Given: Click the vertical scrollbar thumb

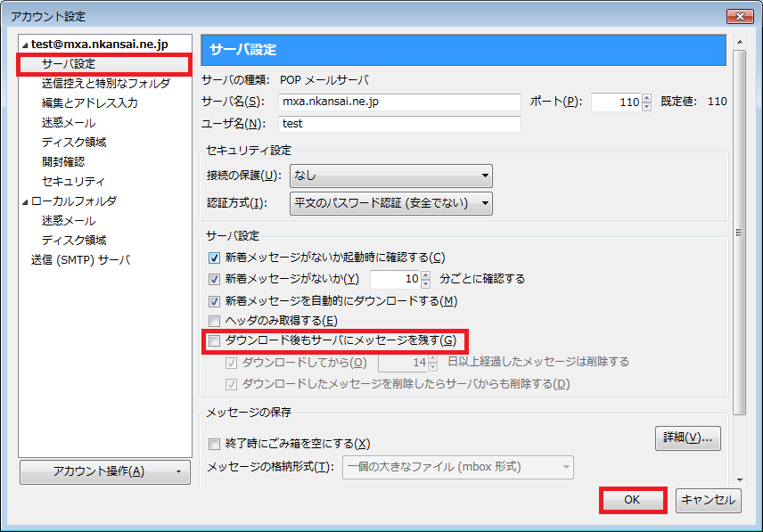Looking at the screenshot, I should tap(740, 233).
